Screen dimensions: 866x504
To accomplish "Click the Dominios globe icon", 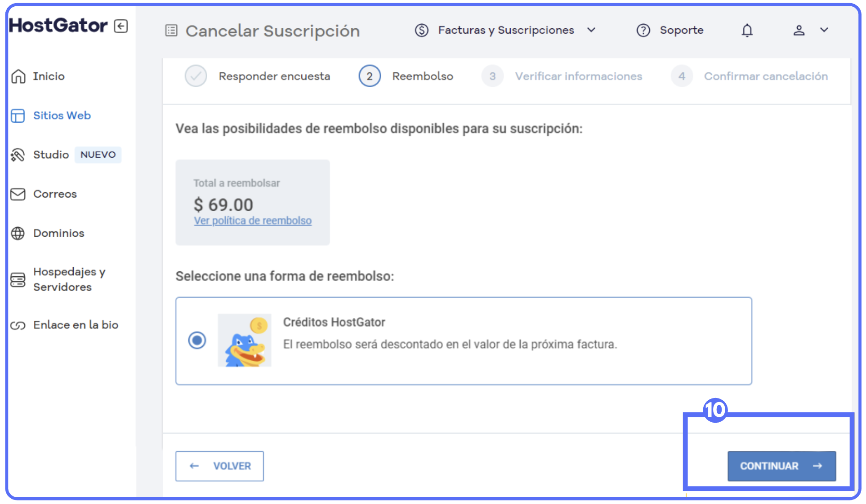I will tap(18, 233).
